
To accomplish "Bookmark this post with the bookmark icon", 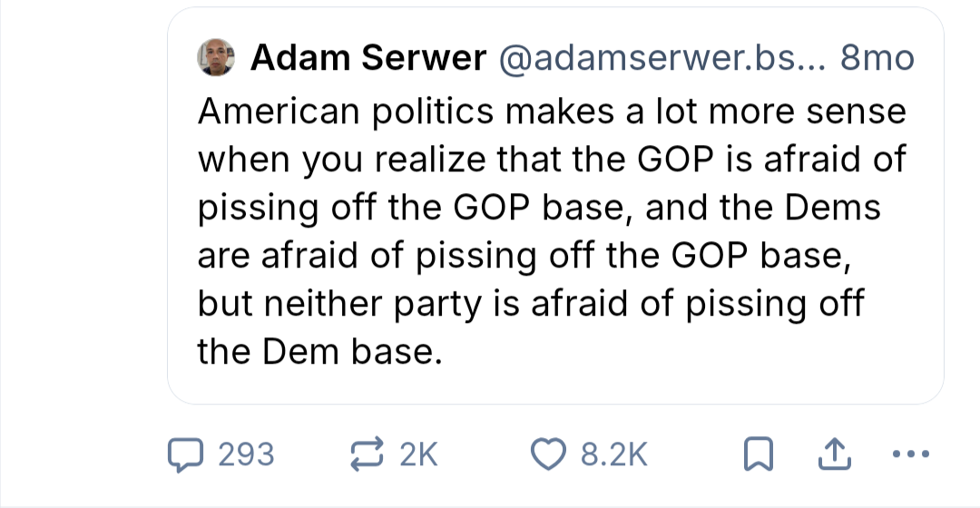I will pos(756,455).
